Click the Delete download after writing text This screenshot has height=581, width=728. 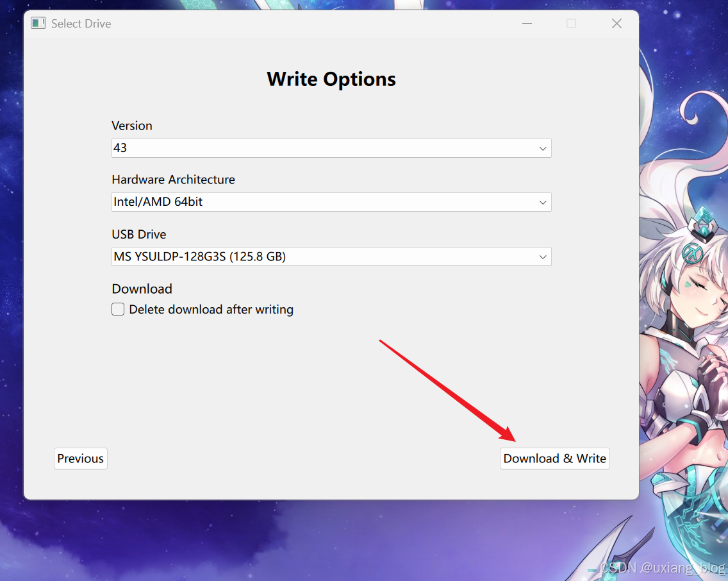click(211, 309)
